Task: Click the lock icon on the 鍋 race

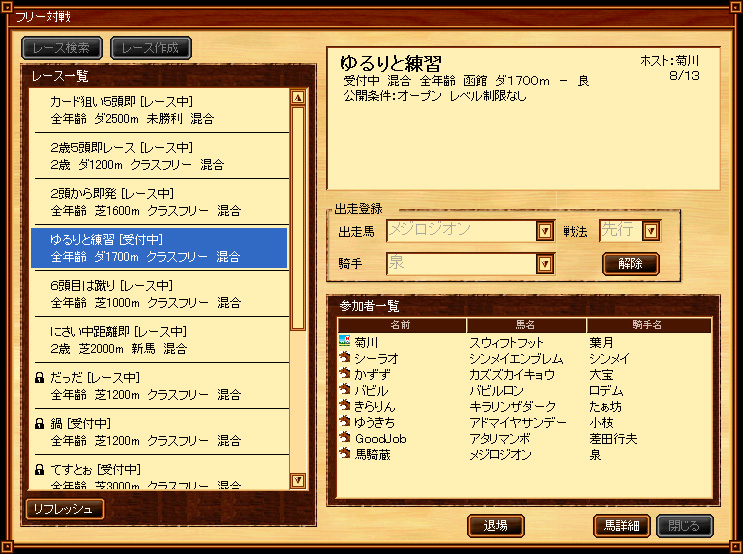Action: point(40,424)
